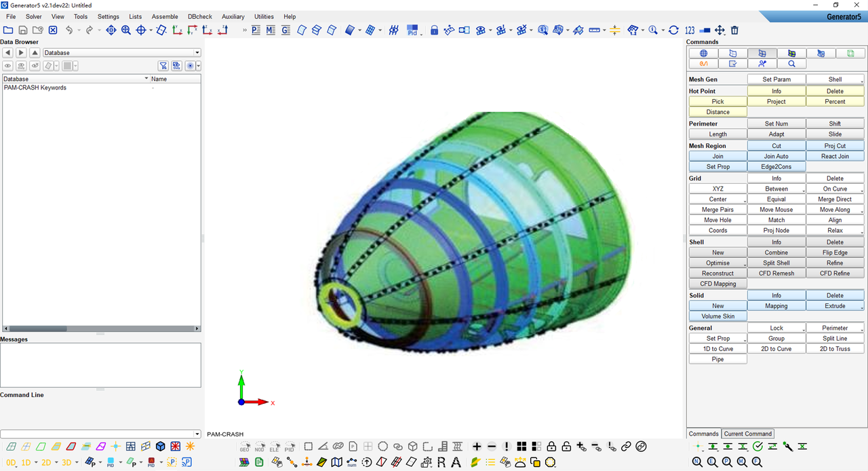Viewport: 868px width, 471px height.
Task: Click the padlock icon in top toolbar
Action: 434,30
